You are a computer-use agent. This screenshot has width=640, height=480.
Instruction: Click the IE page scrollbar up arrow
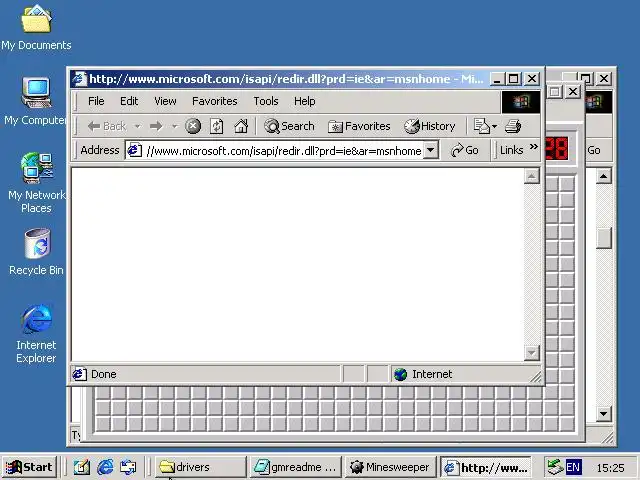531,176
